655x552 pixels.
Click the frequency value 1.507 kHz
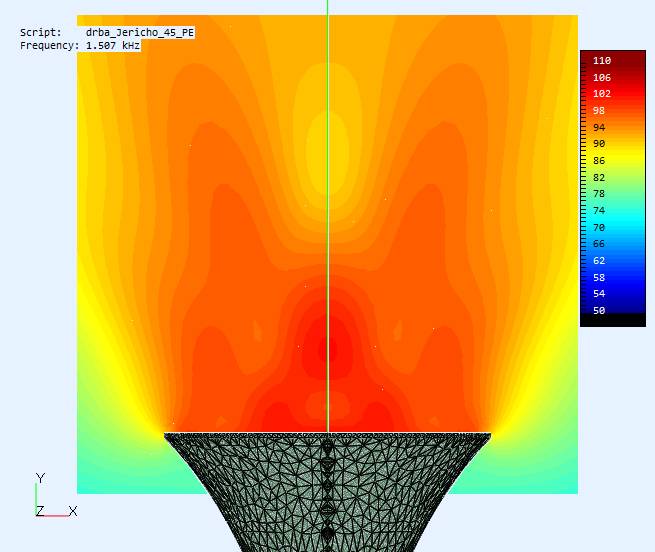(113, 46)
